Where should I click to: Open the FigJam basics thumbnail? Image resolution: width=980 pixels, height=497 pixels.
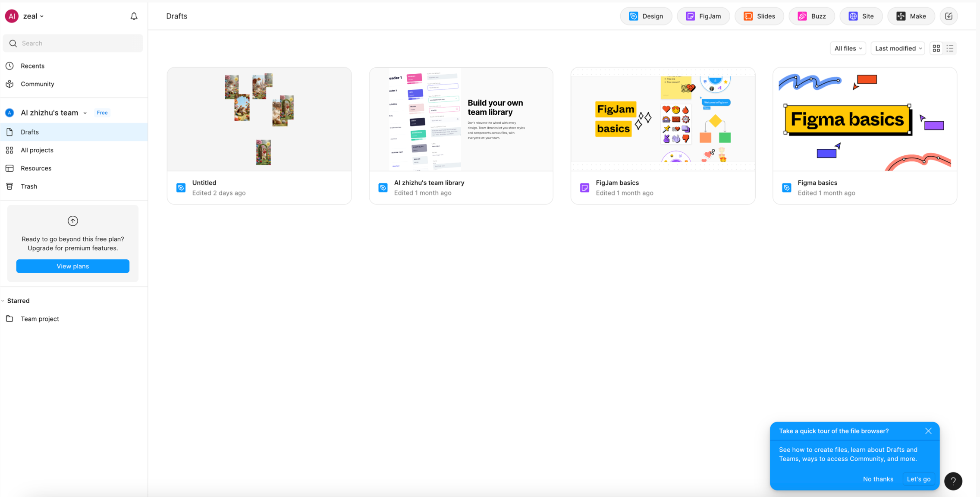[x=663, y=120]
